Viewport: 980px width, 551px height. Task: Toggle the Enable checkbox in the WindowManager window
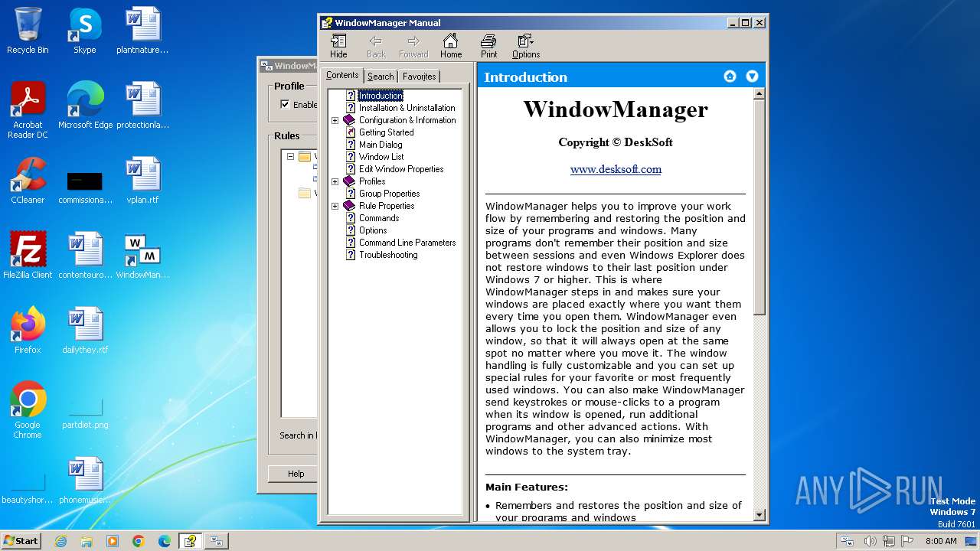click(285, 105)
